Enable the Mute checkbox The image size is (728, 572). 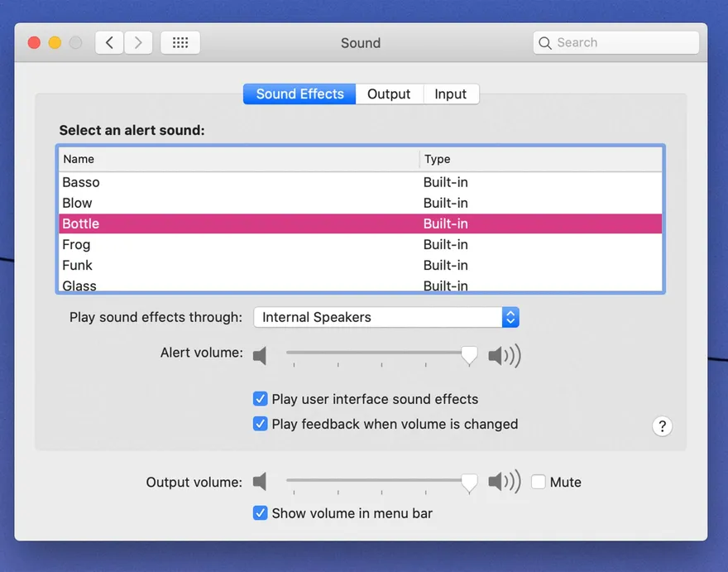coord(539,482)
